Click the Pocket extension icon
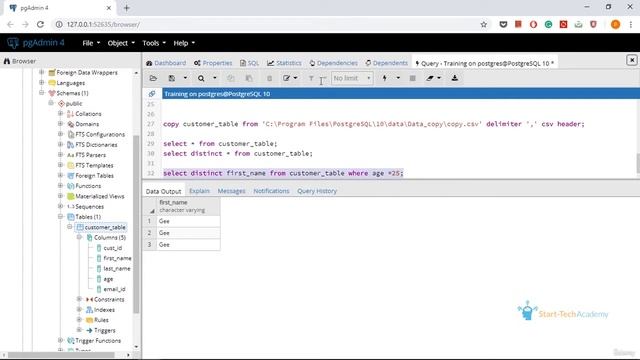 tap(503, 24)
